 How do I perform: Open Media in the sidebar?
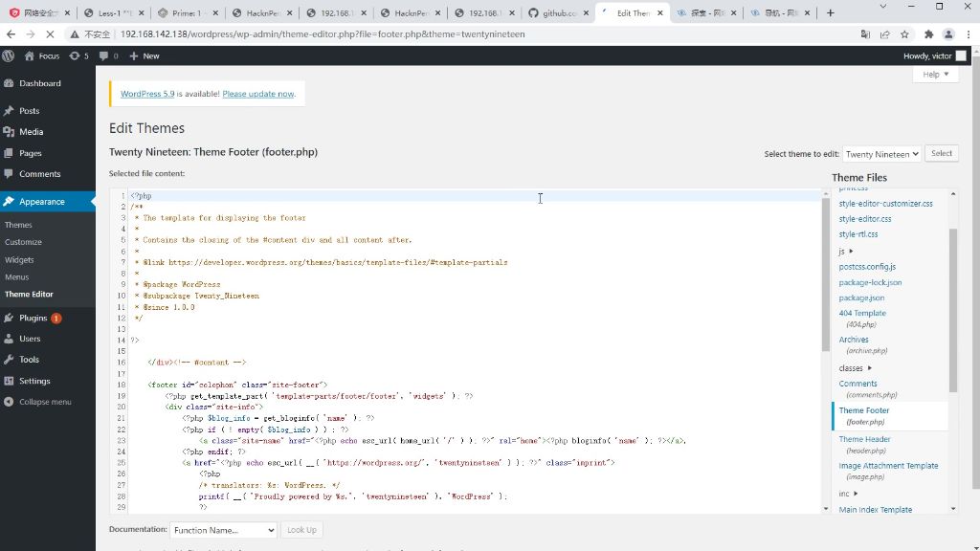pyautogui.click(x=31, y=132)
